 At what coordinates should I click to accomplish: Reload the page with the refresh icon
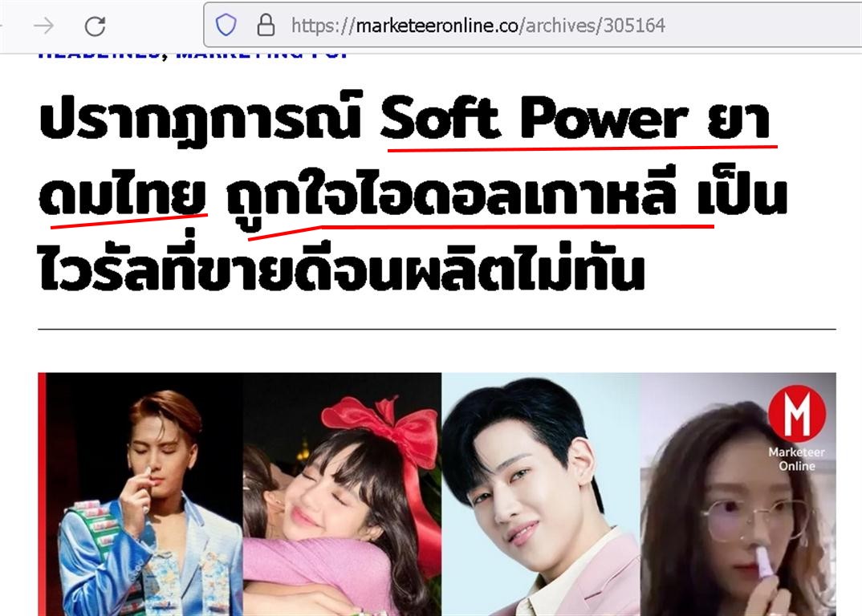95,26
